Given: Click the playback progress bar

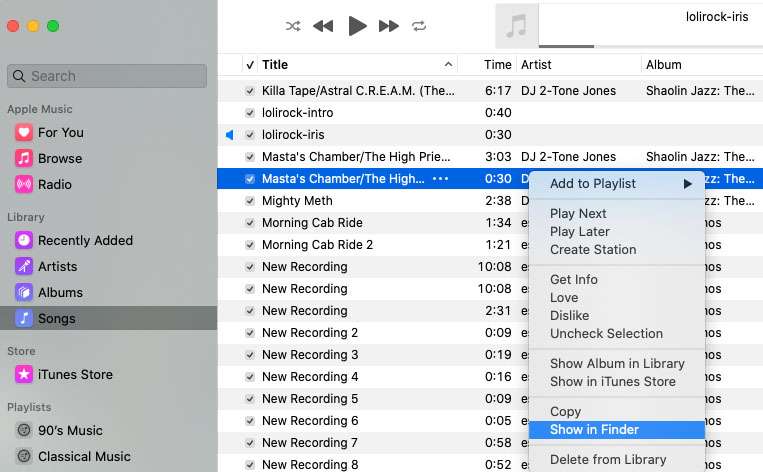Looking at the screenshot, I should pos(651,46).
